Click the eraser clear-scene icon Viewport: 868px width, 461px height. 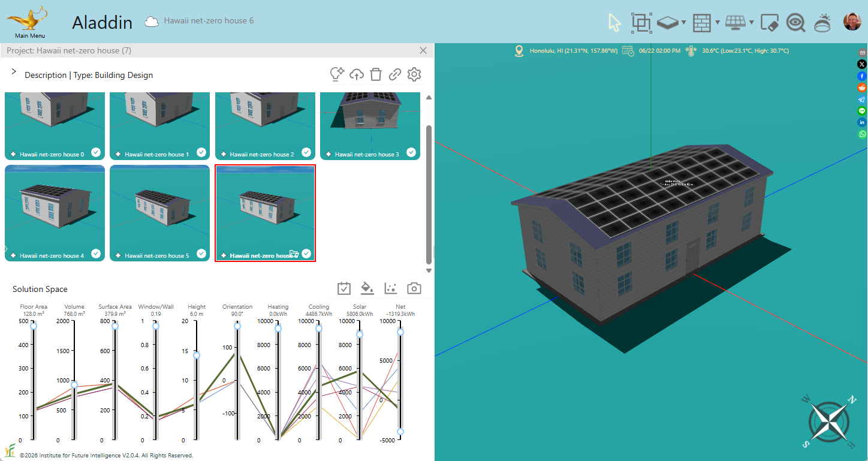point(769,23)
